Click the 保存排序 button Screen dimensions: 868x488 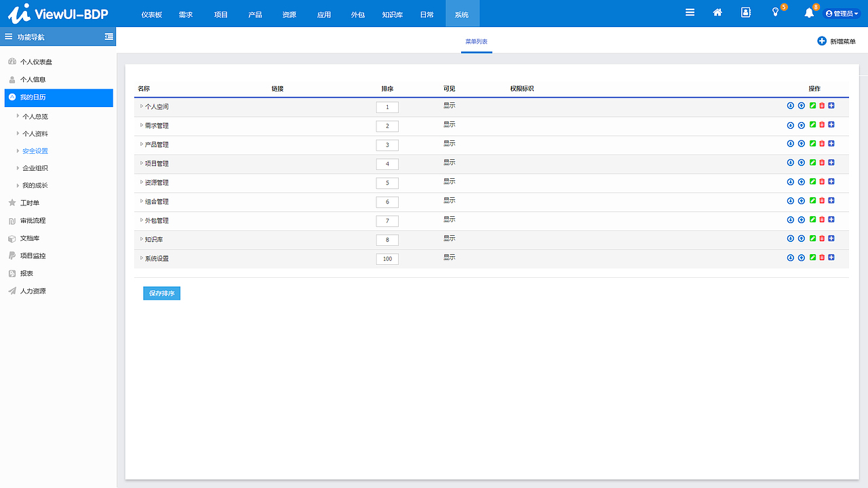point(161,293)
